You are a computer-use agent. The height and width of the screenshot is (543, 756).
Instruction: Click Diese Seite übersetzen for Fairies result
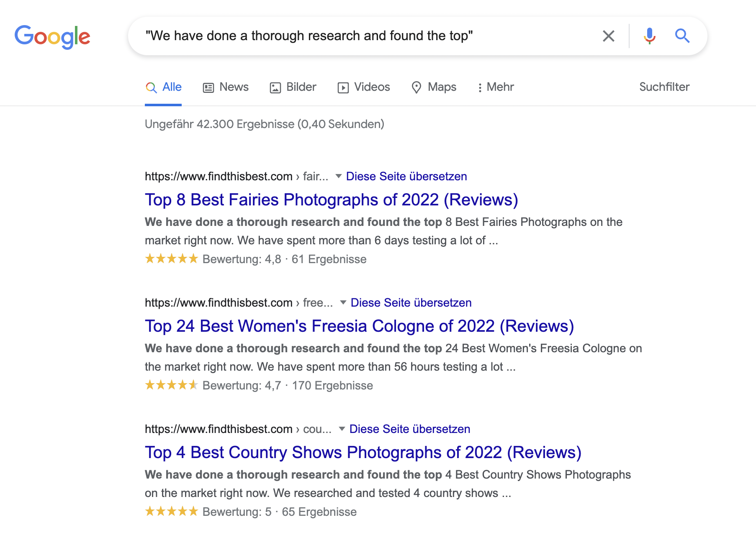[406, 176]
